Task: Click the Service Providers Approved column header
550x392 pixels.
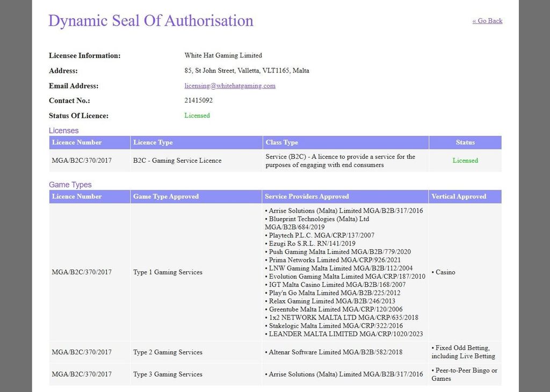Action: click(345, 197)
